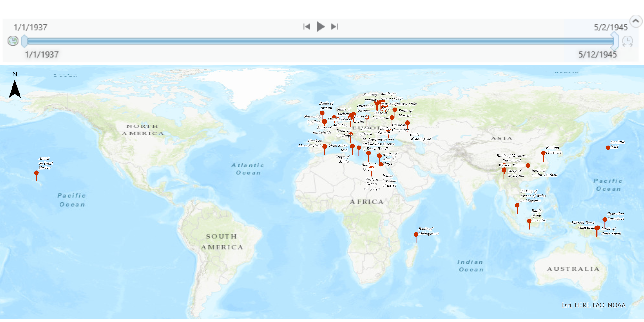Select the Siege of Myitkyina pin
The width and height of the screenshot is (644, 322).
pyautogui.click(x=504, y=173)
